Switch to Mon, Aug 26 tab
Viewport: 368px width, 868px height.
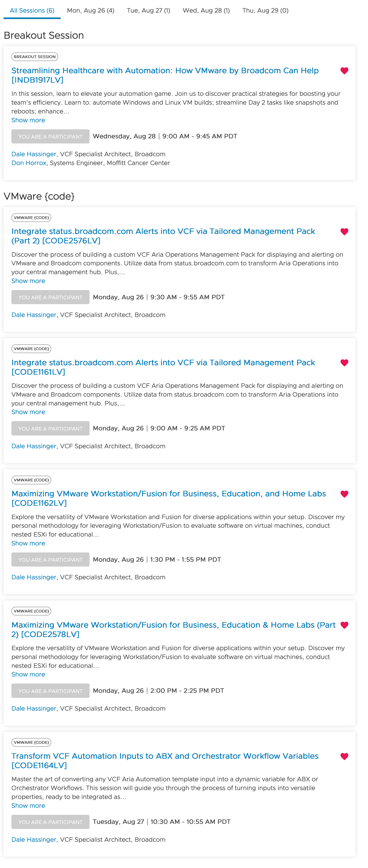[x=90, y=10]
